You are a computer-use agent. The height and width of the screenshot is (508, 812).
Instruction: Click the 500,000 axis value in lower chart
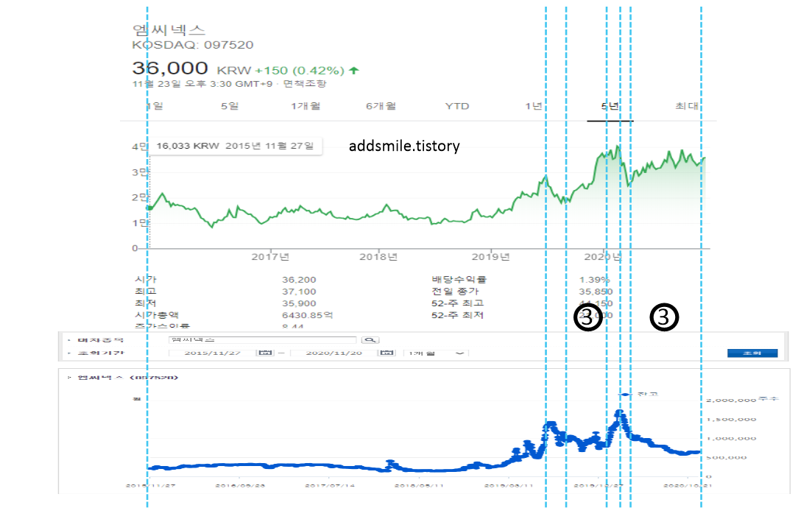pyautogui.click(x=727, y=457)
